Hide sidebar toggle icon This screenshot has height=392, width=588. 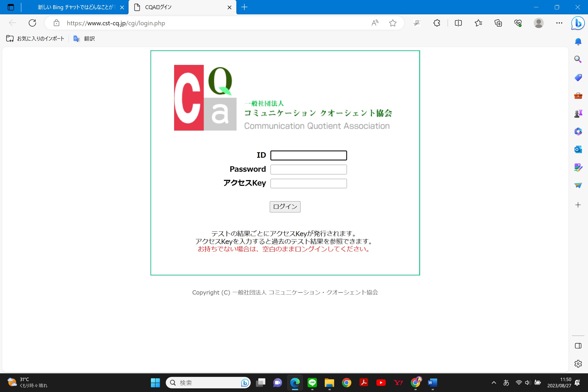(x=578, y=346)
